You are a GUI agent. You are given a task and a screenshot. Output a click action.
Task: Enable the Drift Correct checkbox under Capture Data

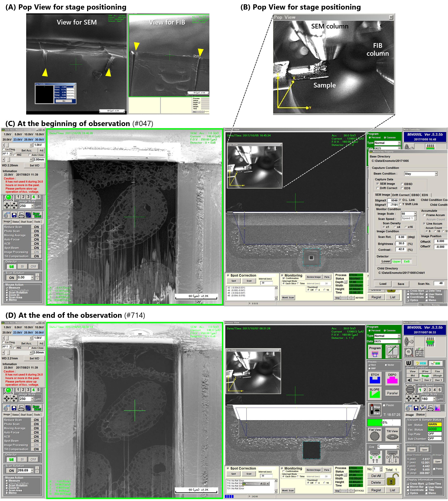point(378,188)
